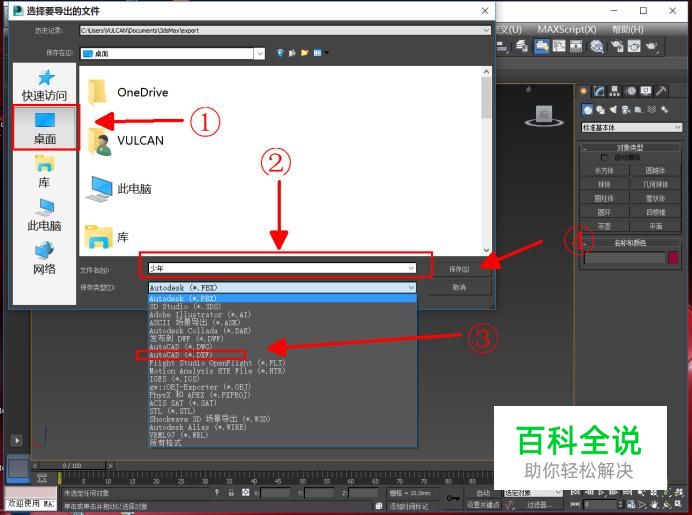692x515 pixels.
Task: Choose gw::OBJ-Exporter (*.OBJ) format
Action: click(282, 387)
